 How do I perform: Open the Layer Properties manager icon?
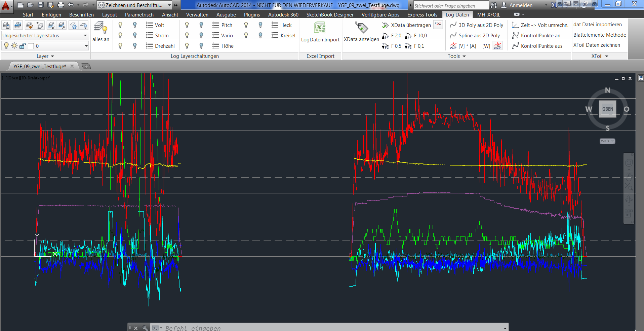click(6, 25)
